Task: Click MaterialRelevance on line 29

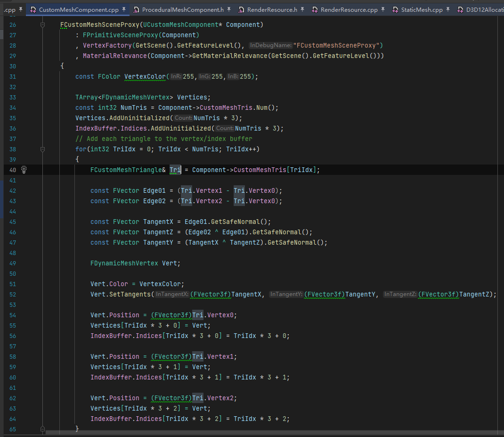Action: click(115, 56)
